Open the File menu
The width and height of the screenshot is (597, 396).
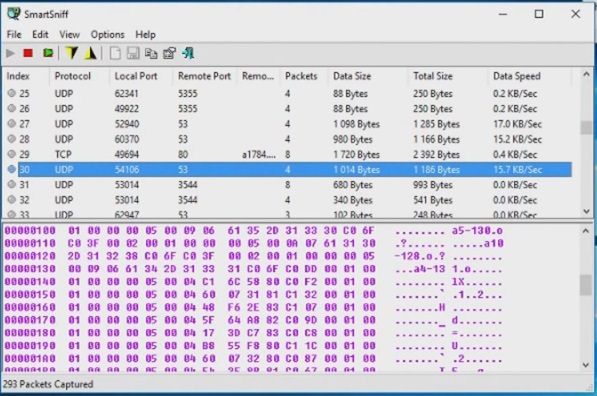[x=14, y=35]
